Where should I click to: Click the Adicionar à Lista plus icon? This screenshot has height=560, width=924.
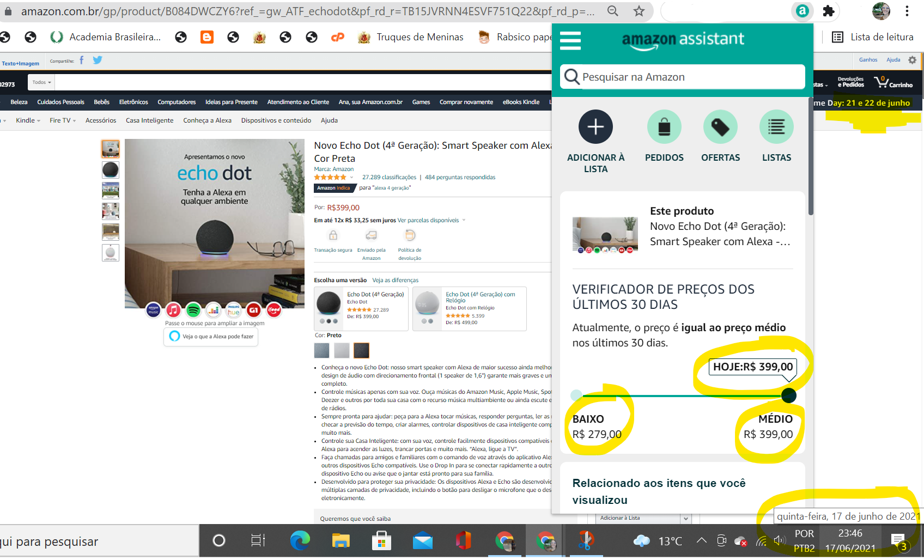point(595,127)
